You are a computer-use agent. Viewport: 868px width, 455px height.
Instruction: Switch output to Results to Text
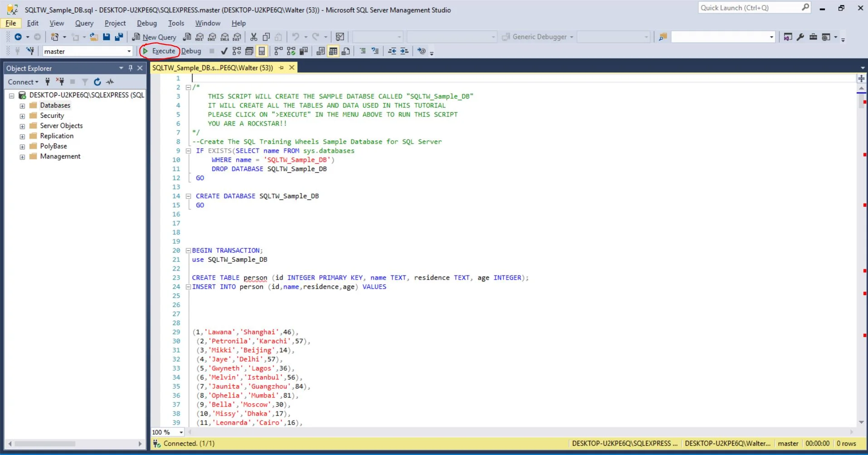320,51
